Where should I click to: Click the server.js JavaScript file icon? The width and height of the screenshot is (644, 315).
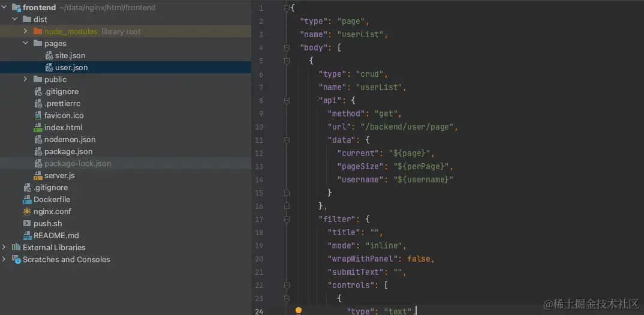[38, 176]
